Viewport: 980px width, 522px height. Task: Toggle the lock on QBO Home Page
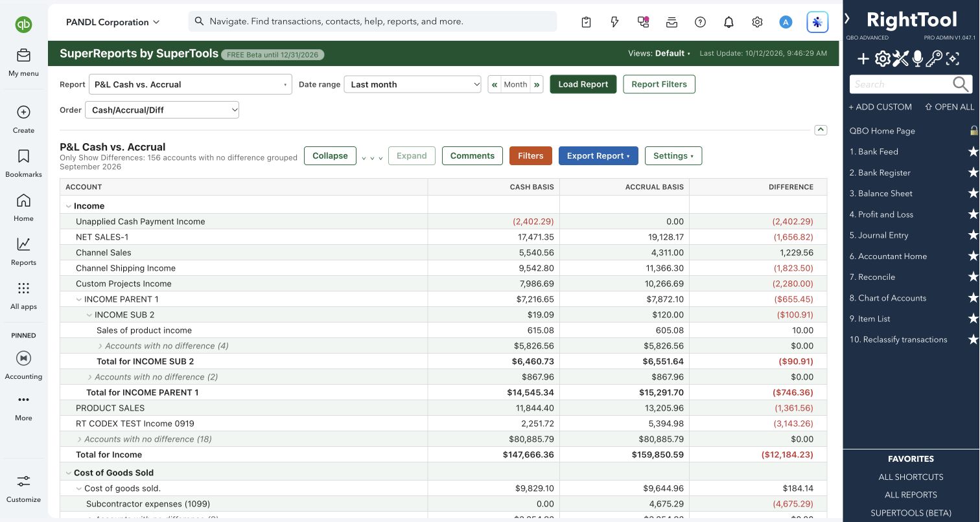[974, 130]
